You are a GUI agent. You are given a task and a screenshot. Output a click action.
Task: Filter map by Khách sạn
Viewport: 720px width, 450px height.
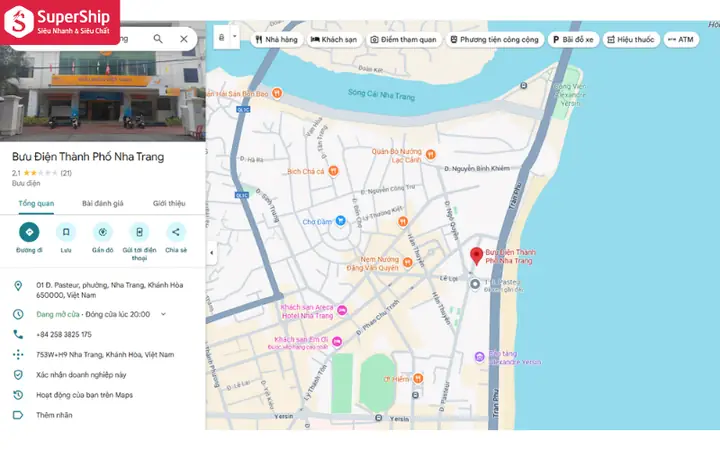[334, 39]
